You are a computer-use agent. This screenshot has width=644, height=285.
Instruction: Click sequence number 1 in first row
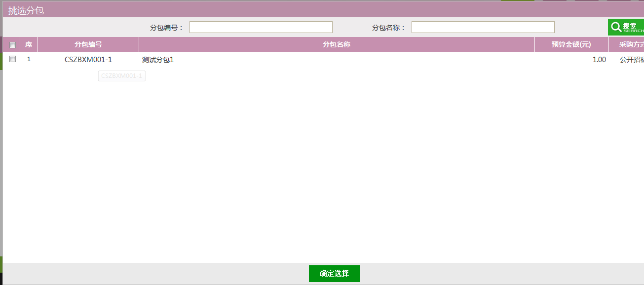[x=29, y=59]
